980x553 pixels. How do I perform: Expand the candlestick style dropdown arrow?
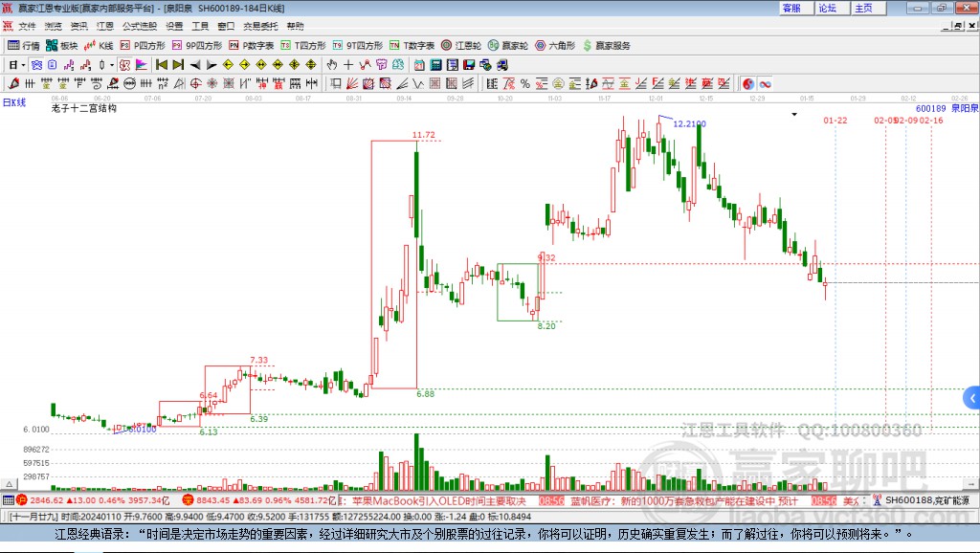pos(112,65)
